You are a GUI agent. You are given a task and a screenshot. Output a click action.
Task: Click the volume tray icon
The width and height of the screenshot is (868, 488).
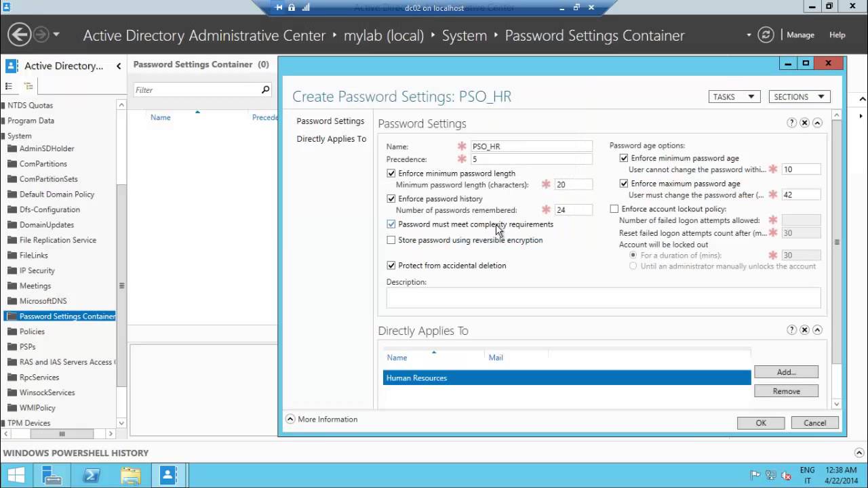pos(787,476)
